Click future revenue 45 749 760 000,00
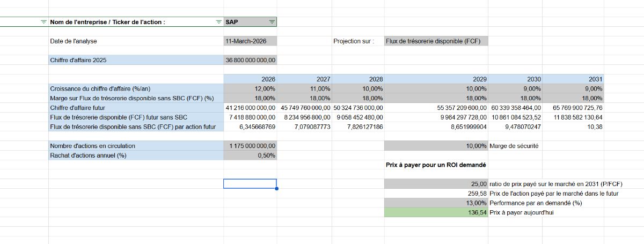Image resolution: width=644 pixels, height=244 pixels. [x=304, y=108]
